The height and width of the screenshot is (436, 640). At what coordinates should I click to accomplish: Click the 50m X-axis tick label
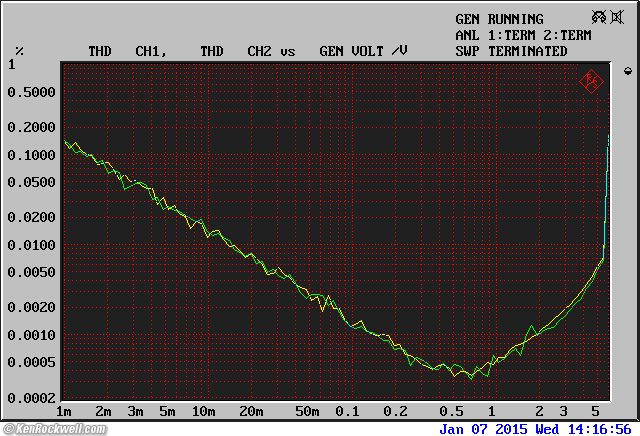click(307, 412)
